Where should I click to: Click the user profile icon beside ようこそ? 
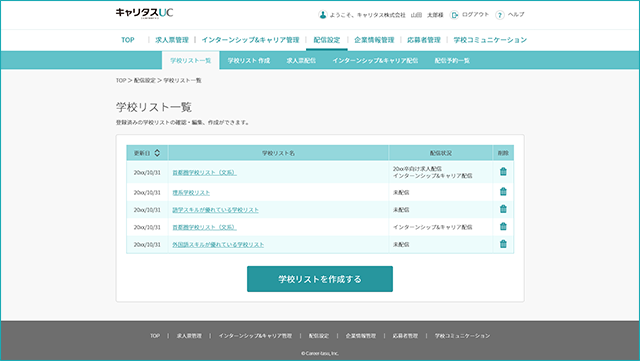pos(322,15)
